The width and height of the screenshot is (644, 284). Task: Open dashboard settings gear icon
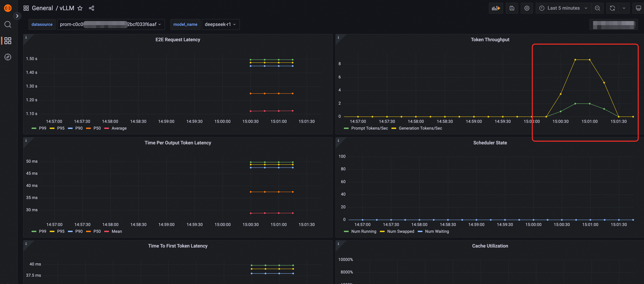(527, 8)
